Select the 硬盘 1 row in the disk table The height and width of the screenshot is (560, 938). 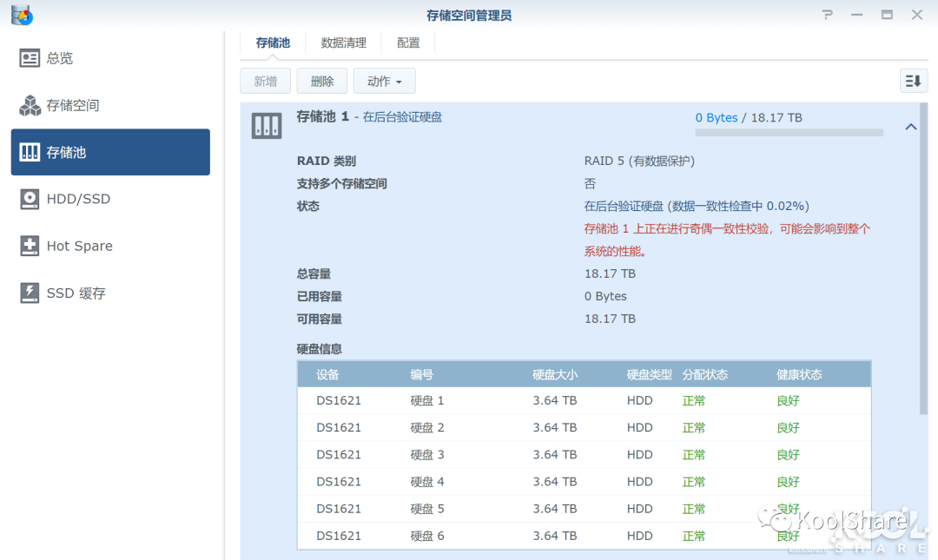click(521, 400)
